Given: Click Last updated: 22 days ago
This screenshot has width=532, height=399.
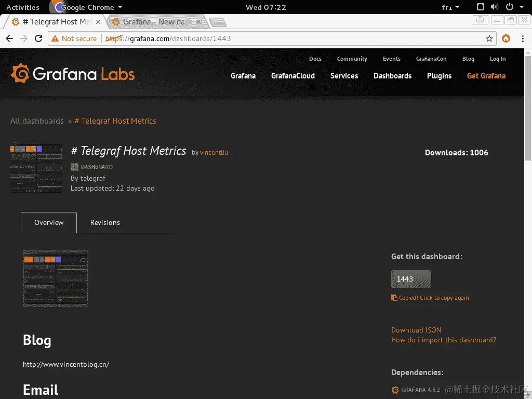Looking at the screenshot, I should click(x=112, y=188).
